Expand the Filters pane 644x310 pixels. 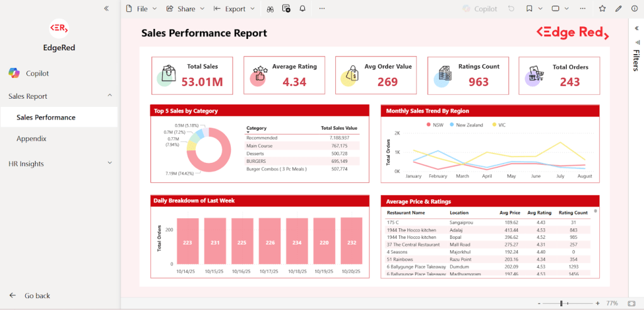coord(636,28)
